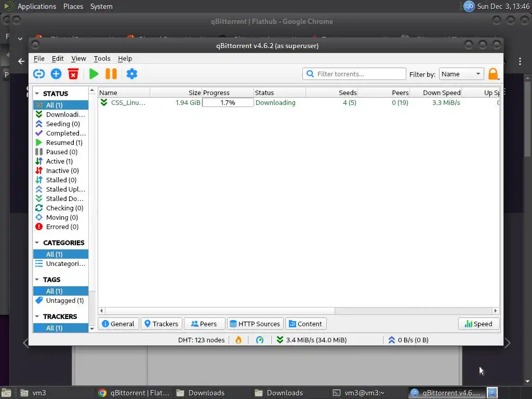The width and height of the screenshot is (532, 399).
Task: Open the Tools menu
Action: [x=102, y=58]
